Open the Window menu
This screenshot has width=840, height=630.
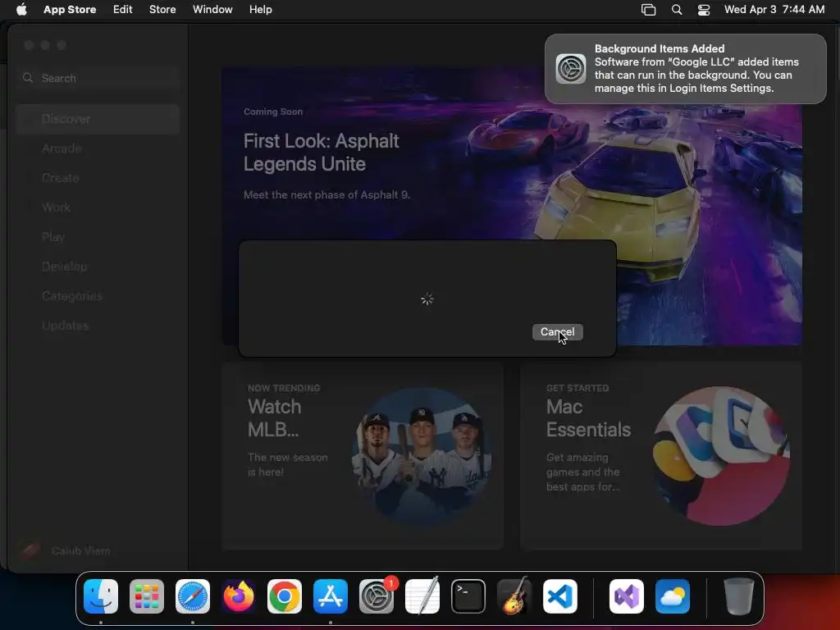(212, 9)
